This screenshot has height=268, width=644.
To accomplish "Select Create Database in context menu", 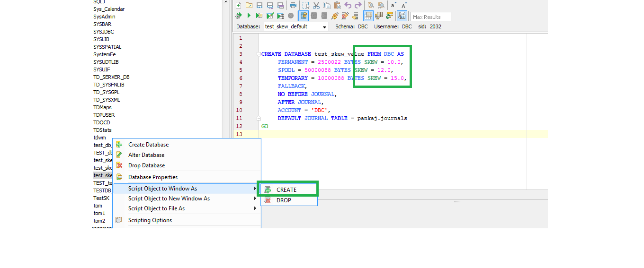I will (187, 145).
